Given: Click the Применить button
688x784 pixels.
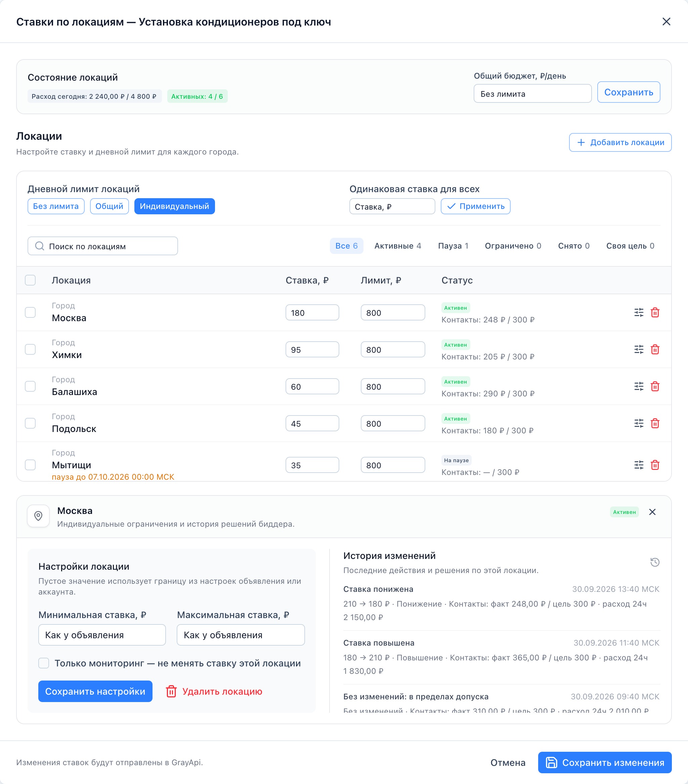Looking at the screenshot, I should click(476, 206).
